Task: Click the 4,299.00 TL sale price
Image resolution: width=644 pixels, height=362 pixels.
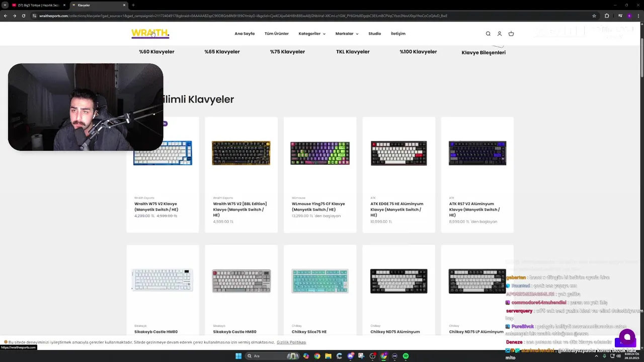Action: [144, 216]
